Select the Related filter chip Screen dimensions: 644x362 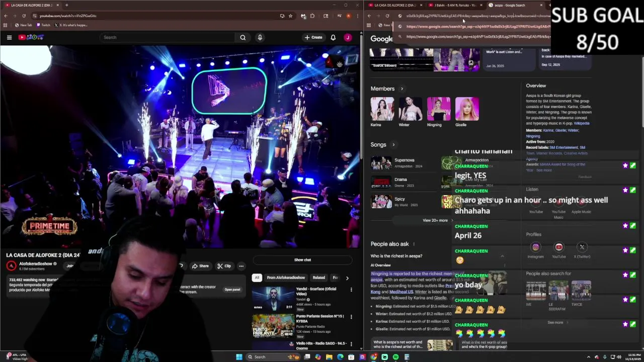[318, 278]
